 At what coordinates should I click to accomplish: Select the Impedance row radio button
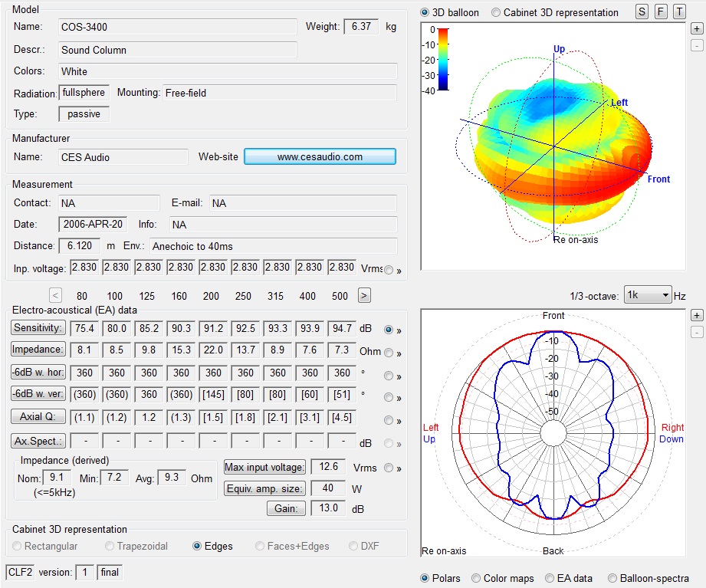pyautogui.click(x=389, y=353)
